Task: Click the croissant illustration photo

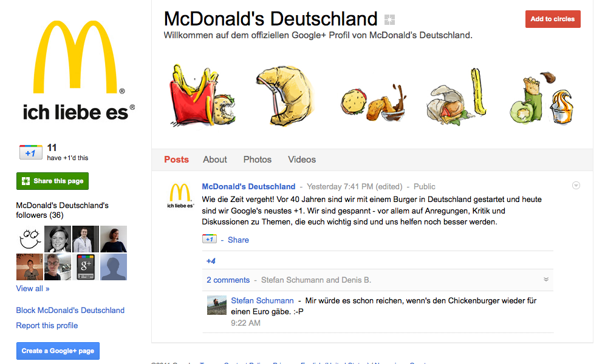Action: (285, 96)
